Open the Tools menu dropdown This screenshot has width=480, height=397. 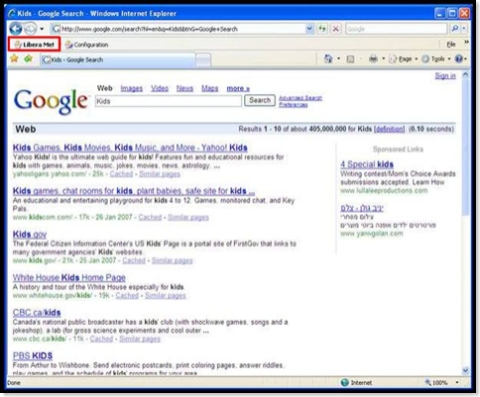point(436,59)
